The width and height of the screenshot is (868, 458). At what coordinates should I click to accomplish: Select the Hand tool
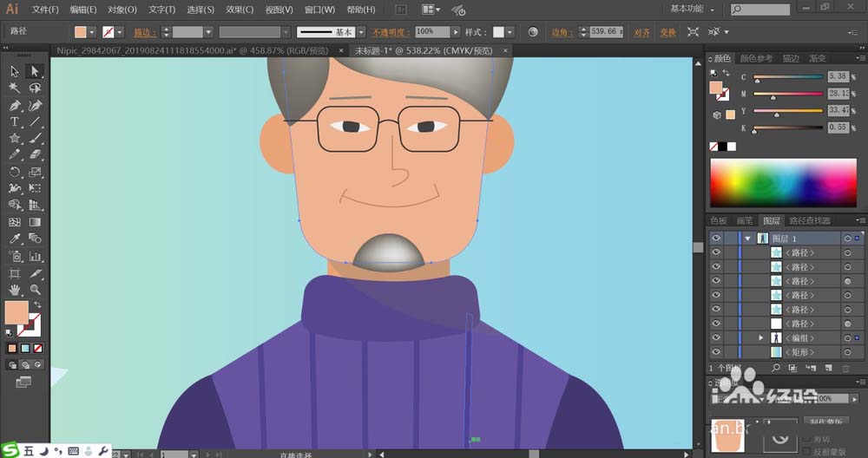pyautogui.click(x=15, y=290)
